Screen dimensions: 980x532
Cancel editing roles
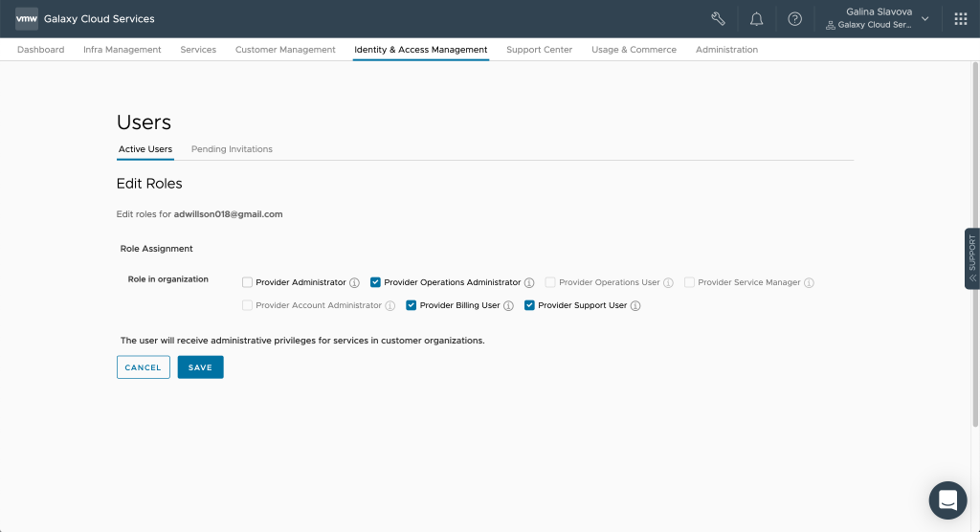[143, 367]
